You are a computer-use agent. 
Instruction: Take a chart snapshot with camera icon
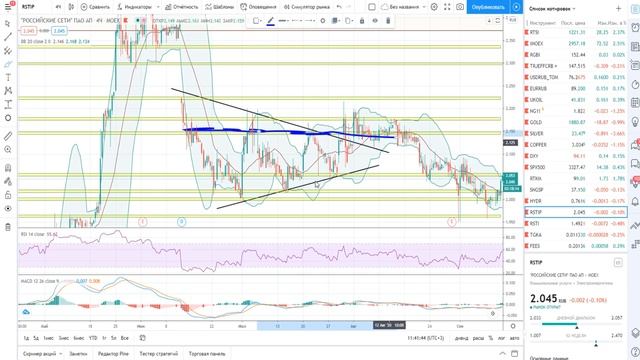click(x=460, y=7)
